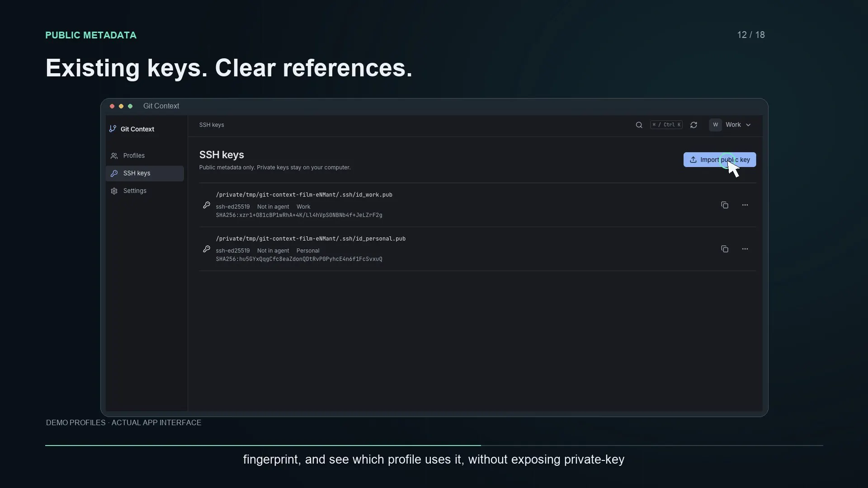Click the id_personal.pub file path
The width and height of the screenshot is (868, 488).
click(311, 239)
